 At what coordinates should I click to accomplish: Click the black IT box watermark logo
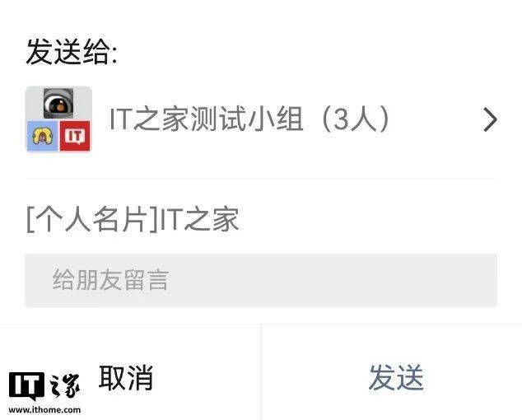[26, 386]
